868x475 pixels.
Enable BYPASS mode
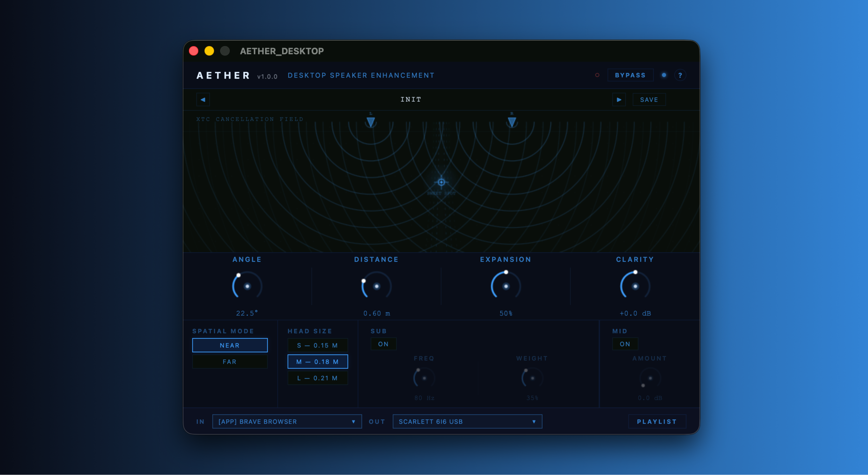tap(630, 75)
